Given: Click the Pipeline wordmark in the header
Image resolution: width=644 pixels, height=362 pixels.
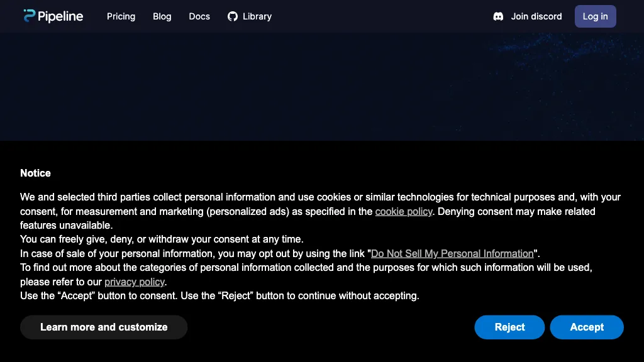Looking at the screenshot, I should [x=60, y=16].
